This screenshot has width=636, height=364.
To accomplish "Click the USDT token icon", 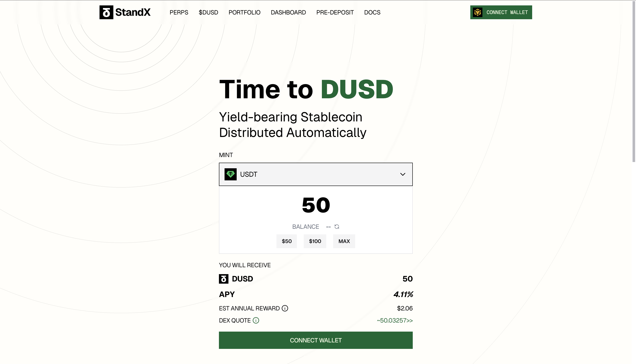I will click(x=230, y=174).
